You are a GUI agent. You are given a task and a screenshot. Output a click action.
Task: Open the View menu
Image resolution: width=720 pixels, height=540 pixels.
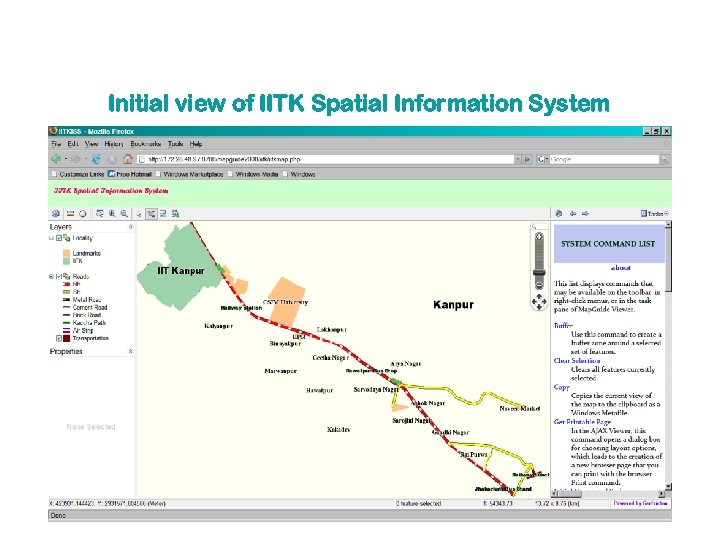(91, 144)
